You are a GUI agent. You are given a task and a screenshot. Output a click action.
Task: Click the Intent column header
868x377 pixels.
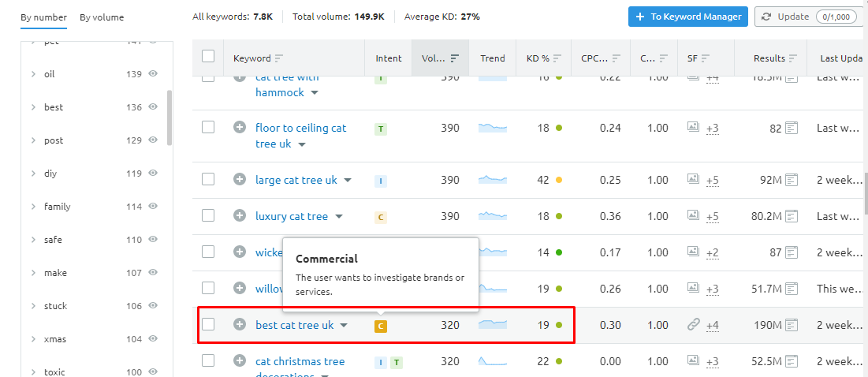click(389, 58)
